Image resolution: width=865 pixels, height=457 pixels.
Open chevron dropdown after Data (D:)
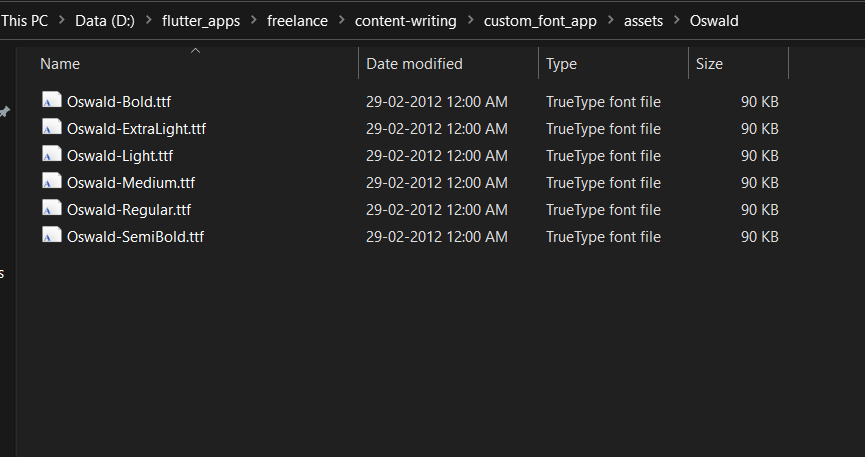pyautogui.click(x=148, y=21)
